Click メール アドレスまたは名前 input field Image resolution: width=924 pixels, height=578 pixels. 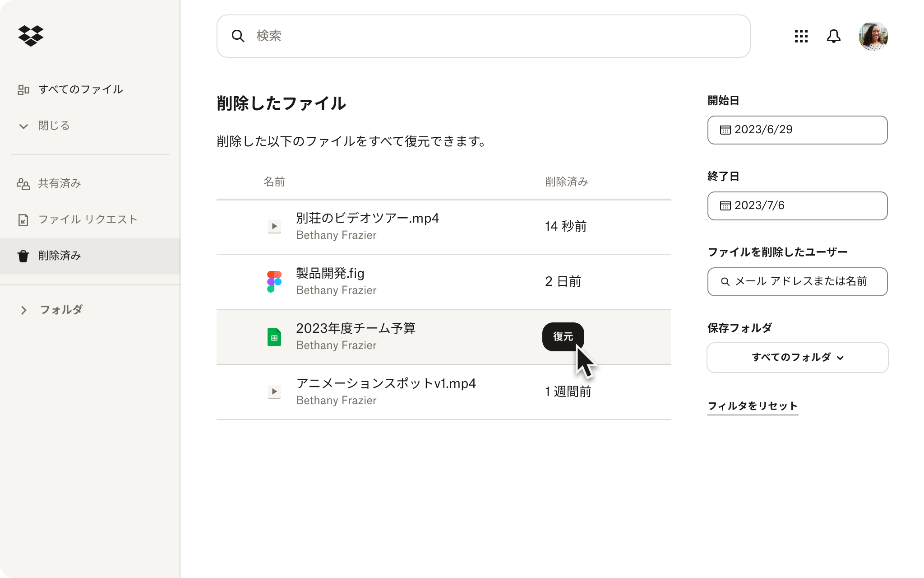797,282
